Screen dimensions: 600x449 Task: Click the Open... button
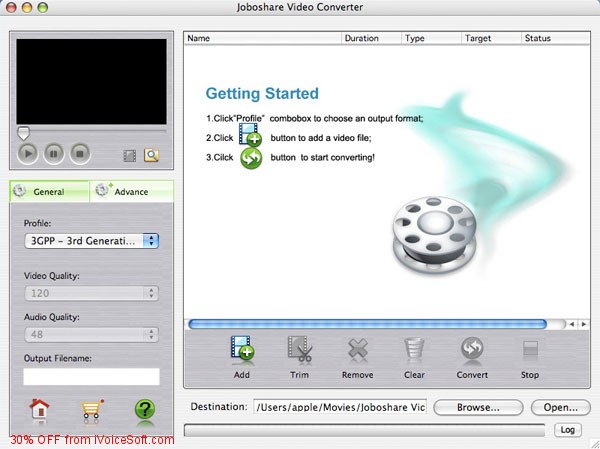pyautogui.click(x=561, y=408)
